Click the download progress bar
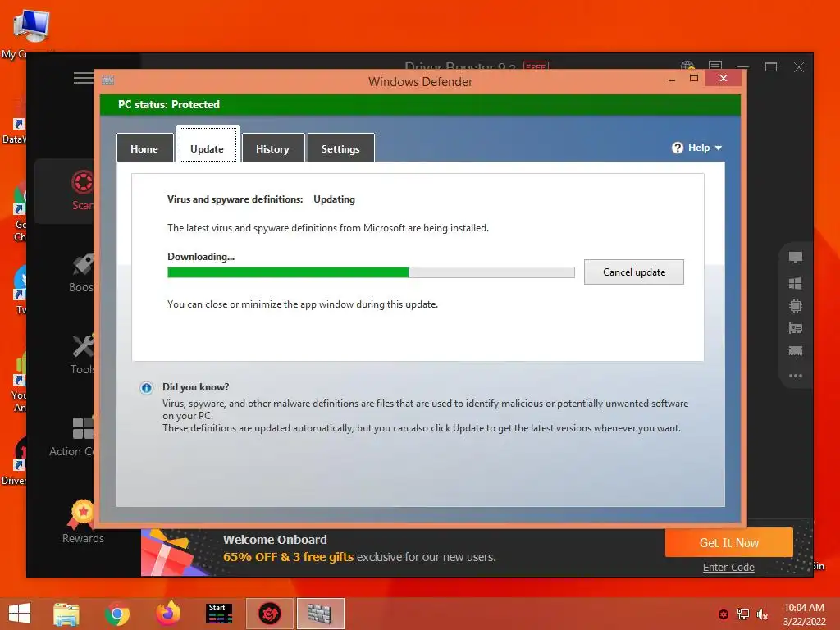Image resolution: width=840 pixels, height=630 pixels. coord(371,272)
